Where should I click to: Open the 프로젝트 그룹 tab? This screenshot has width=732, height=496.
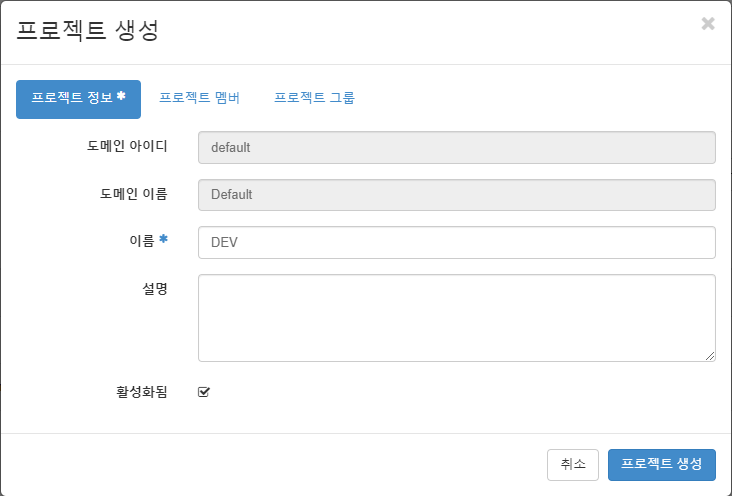(x=314, y=98)
